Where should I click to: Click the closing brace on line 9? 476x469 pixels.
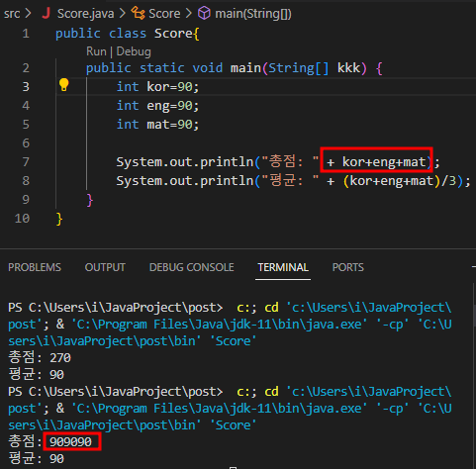pos(90,200)
